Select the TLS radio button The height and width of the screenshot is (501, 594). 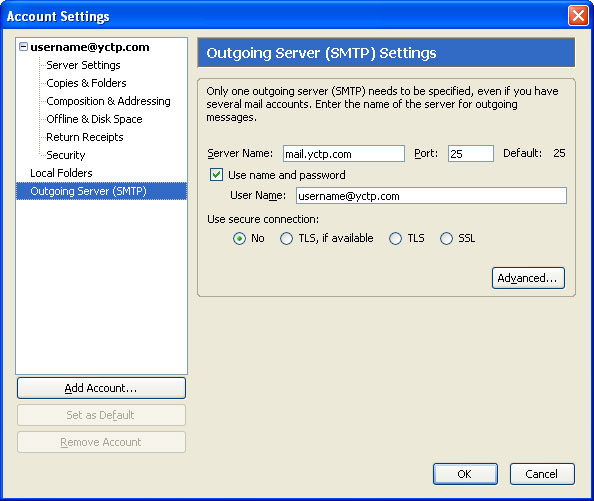(x=395, y=239)
